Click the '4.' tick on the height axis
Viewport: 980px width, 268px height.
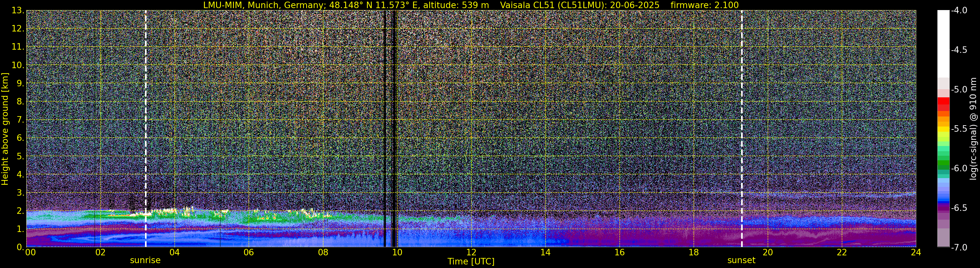(20, 175)
